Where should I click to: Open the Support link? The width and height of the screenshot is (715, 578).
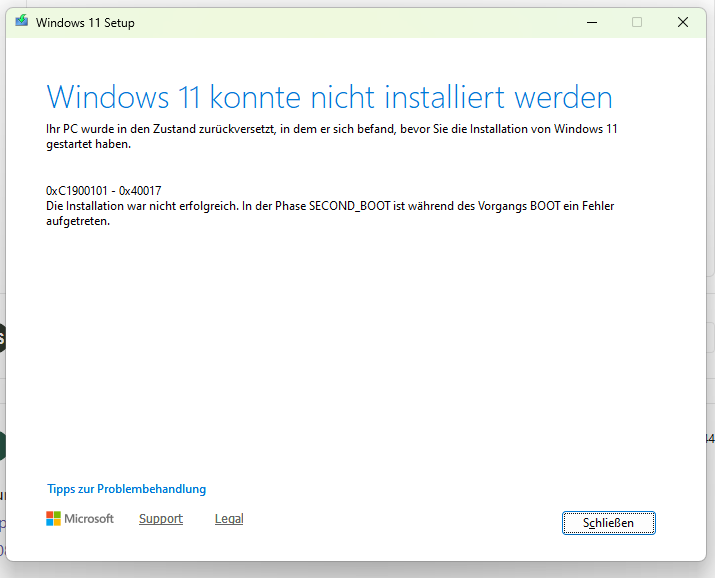pyautogui.click(x=161, y=519)
